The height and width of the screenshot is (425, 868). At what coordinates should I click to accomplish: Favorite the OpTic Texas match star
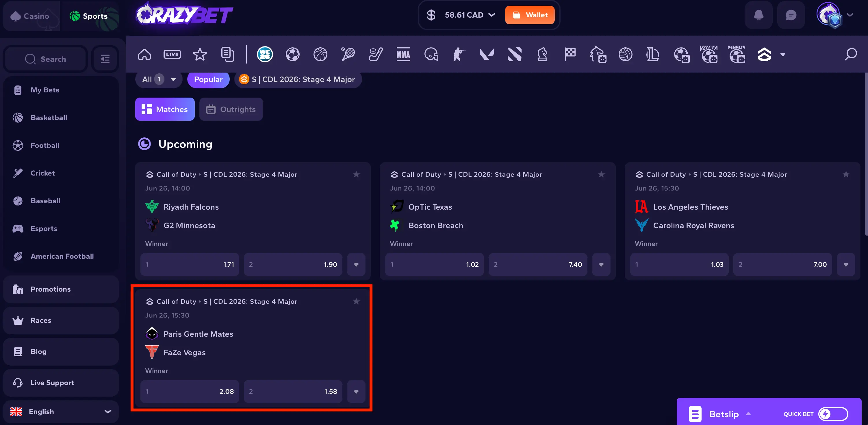coord(601,174)
